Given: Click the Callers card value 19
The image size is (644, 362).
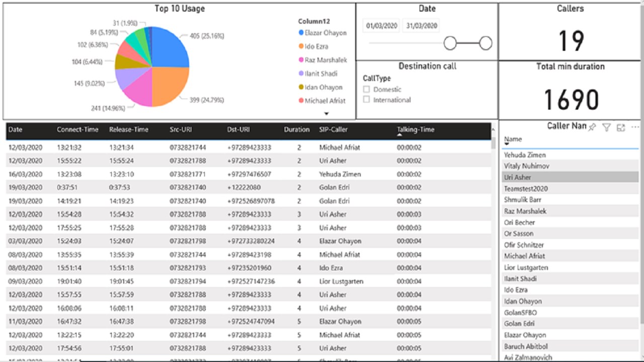Looking at the screenshot, I should click(571, 41).
